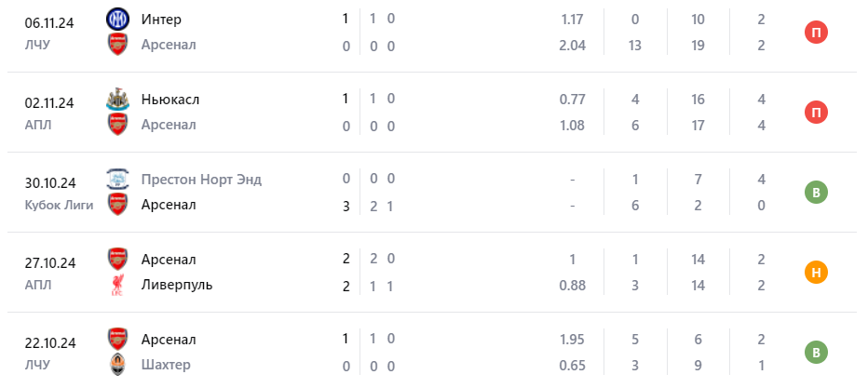The height and width of the screenshot is (388, 868).
Task: Open the Шахтер team link
Action: pos(166,365)
